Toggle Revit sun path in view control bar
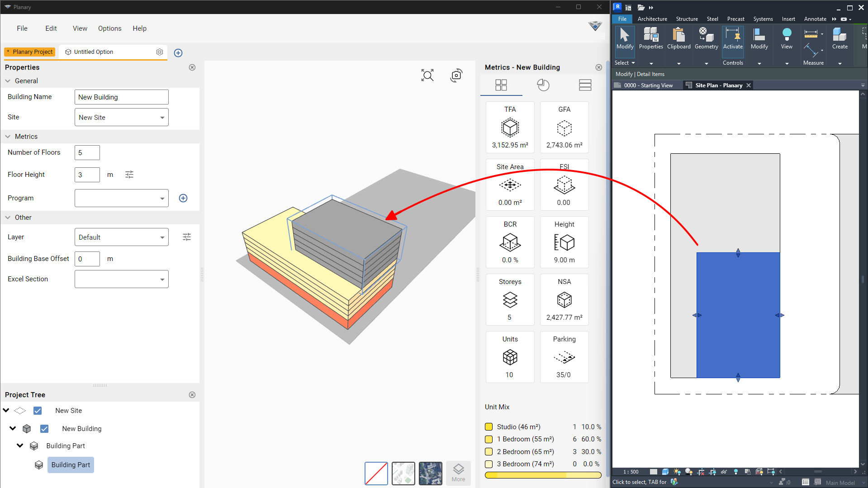This screenshot has height=488, width=868. [677, 472]
